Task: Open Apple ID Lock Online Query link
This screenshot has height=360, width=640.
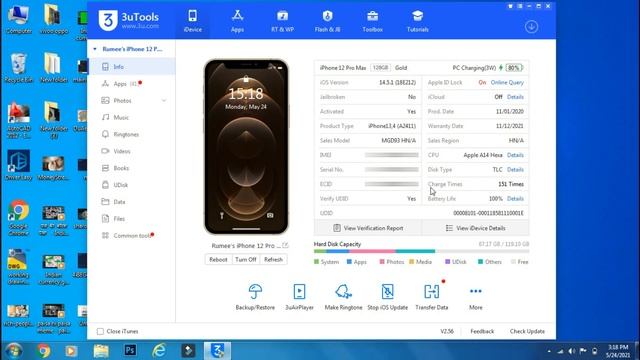Action: point(507,82)
